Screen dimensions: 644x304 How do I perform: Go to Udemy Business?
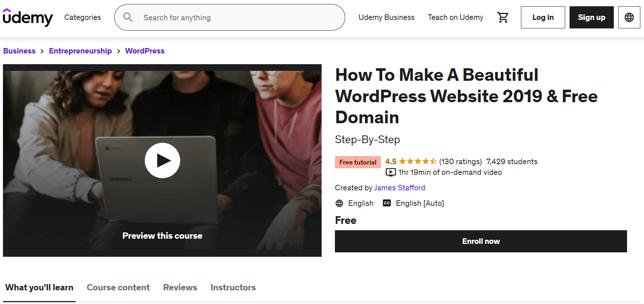pyautogui.click(x=386, y=17)
